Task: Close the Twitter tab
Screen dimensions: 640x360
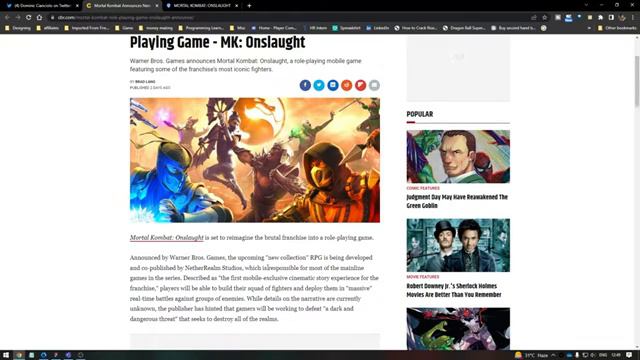Action: coord(77,6)
